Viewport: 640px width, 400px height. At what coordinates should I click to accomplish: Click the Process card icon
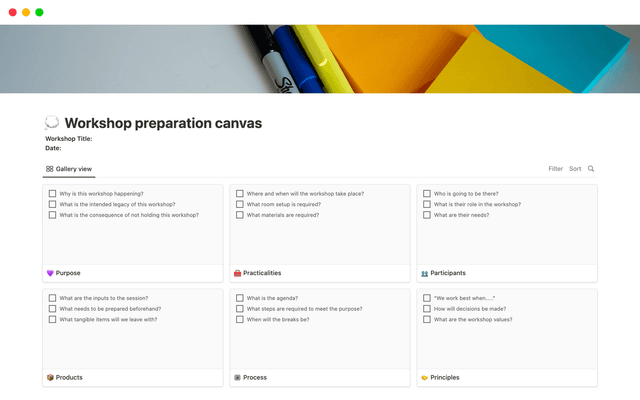click(238, 377)
